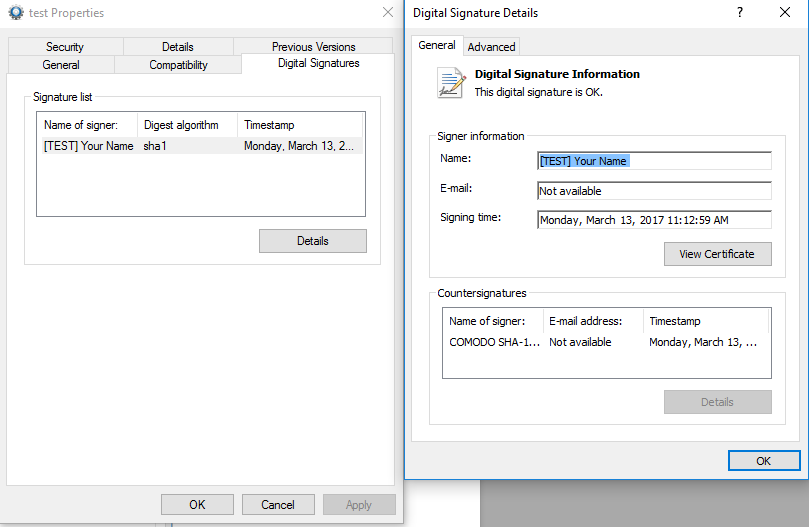Click the signature list timestamp Monday, March 13, 2...
809x527 pixels.
coord(299,146)
